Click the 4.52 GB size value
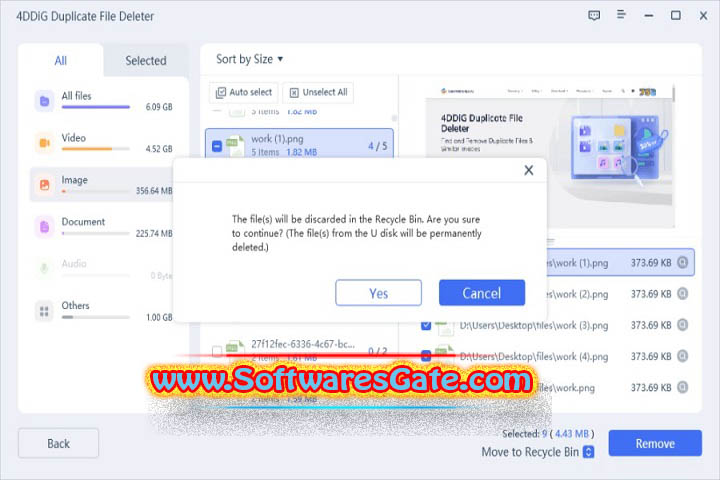 (159, 149)
